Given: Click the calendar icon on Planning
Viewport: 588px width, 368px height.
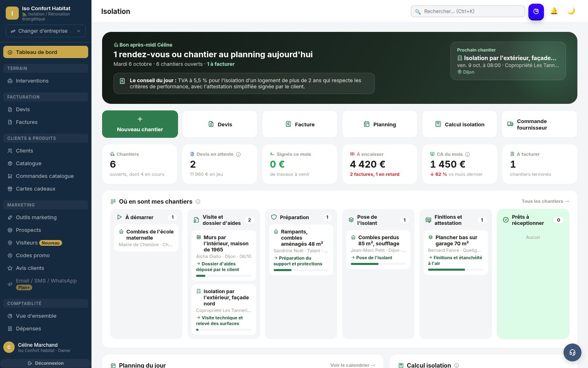Looking at the screenshot, I should click(367, 124).
